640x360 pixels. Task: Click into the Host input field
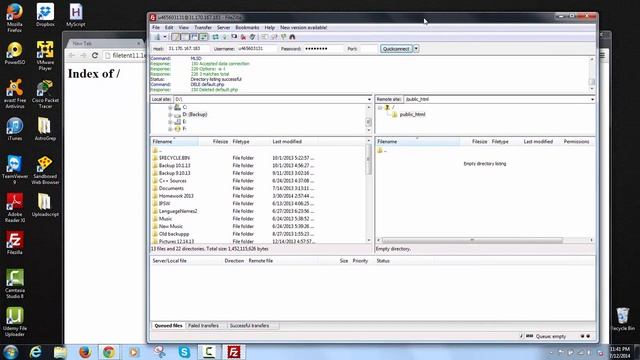(x=188, y=49)
